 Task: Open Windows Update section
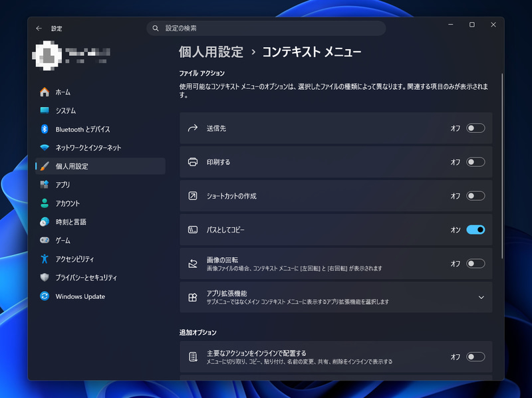(100, 296)
